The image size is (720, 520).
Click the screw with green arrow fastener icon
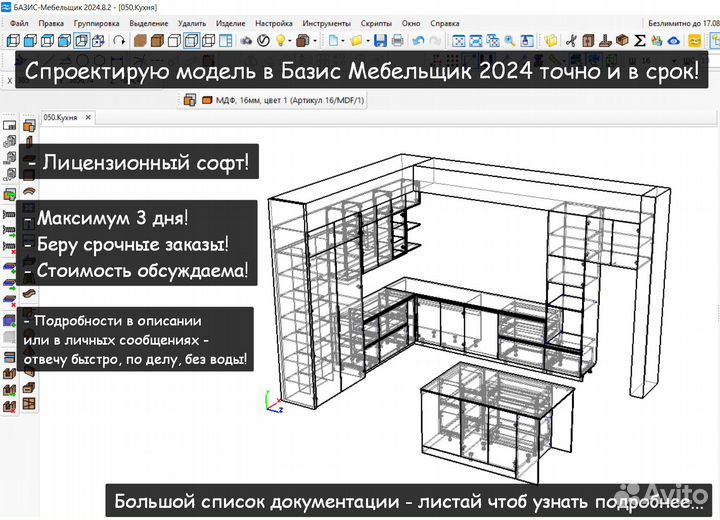(10, 229)
